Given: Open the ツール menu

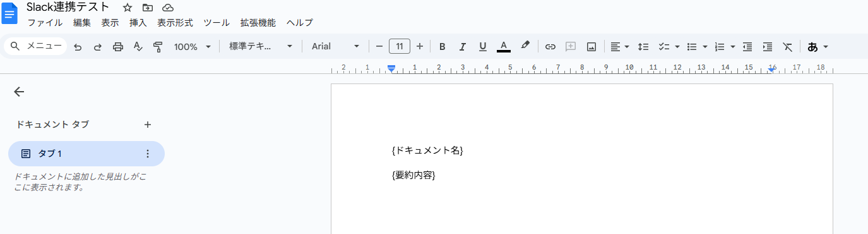Looking at the screenshot, I should (x=217, y=22).
